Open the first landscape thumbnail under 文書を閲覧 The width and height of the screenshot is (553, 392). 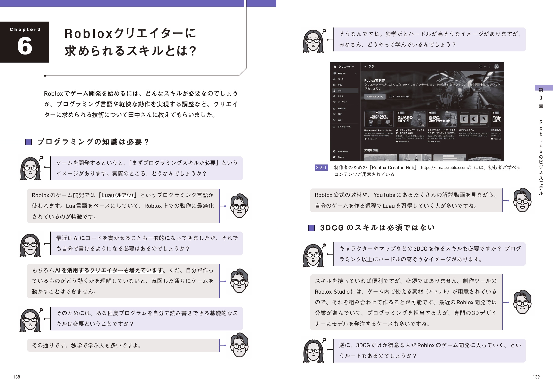[x=381, y=158]
